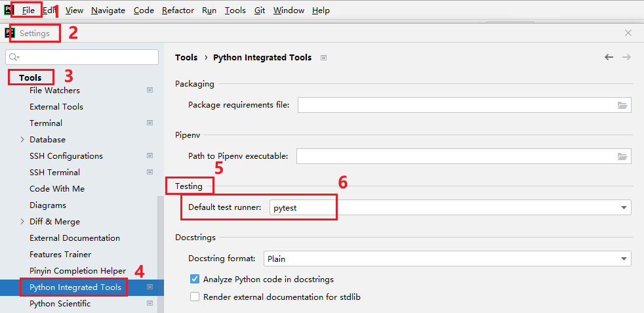Screen dimensions: 644x313
Task: Click browse folder icon for Package requirements file
Action: (x=622, y=105)
